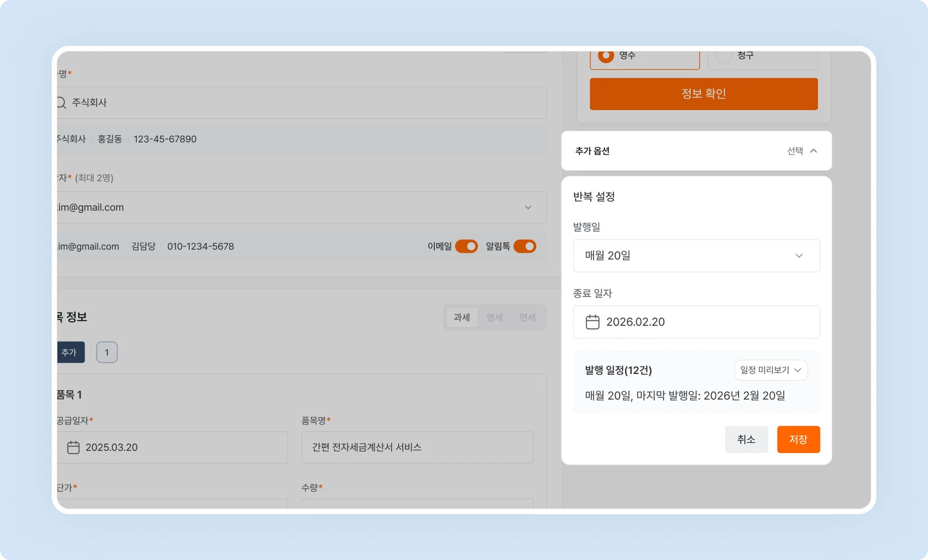The width and height of the screenshot is (928, 560).
Task: Click the 종료 일자 date field
Action: coord(696,322)
